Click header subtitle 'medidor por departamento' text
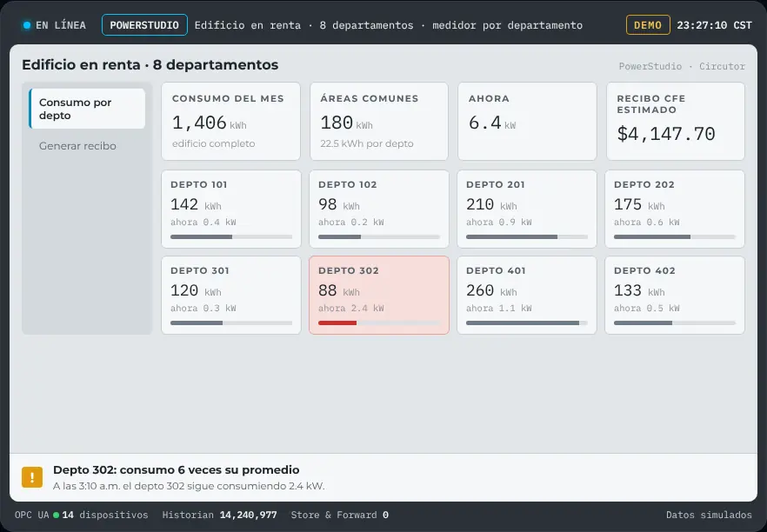 tap(507, 25)
